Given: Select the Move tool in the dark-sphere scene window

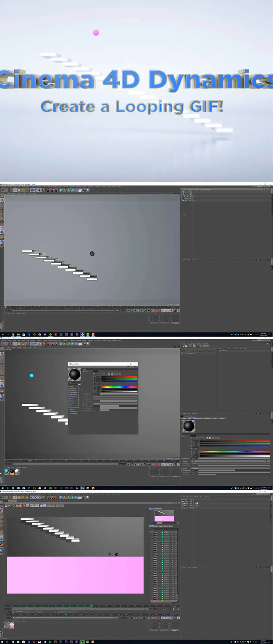Looking at the screenshot, I should [15, 190].
